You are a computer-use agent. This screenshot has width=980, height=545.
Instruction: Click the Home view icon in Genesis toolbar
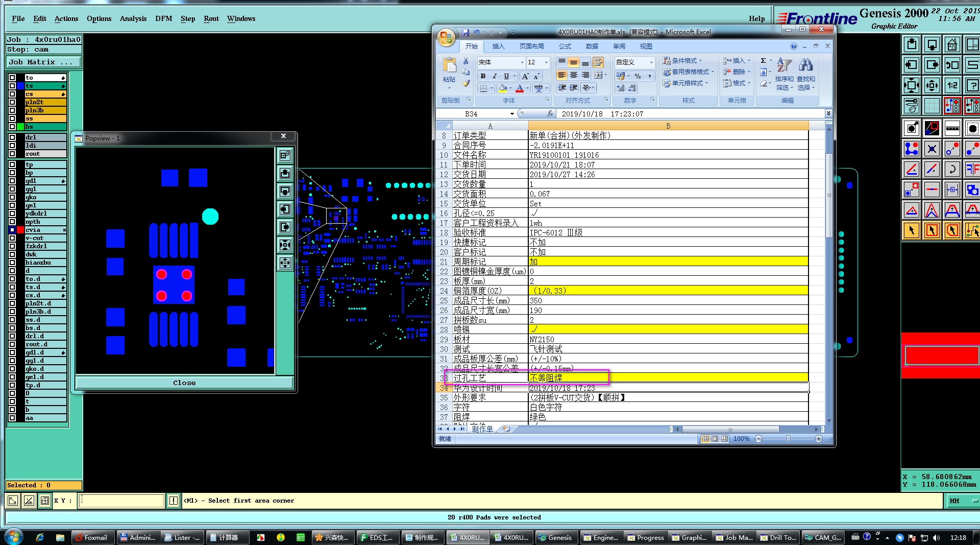point(952,45)
